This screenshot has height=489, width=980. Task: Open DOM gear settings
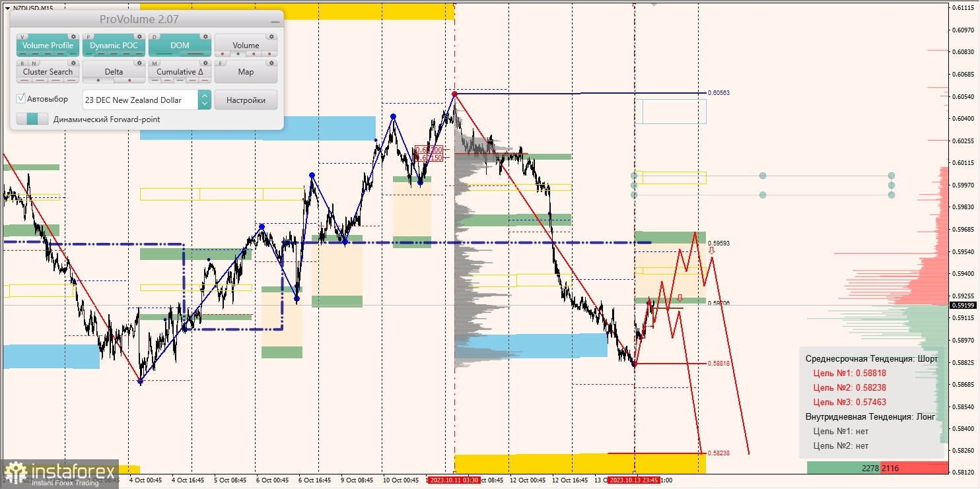point(205,36)
